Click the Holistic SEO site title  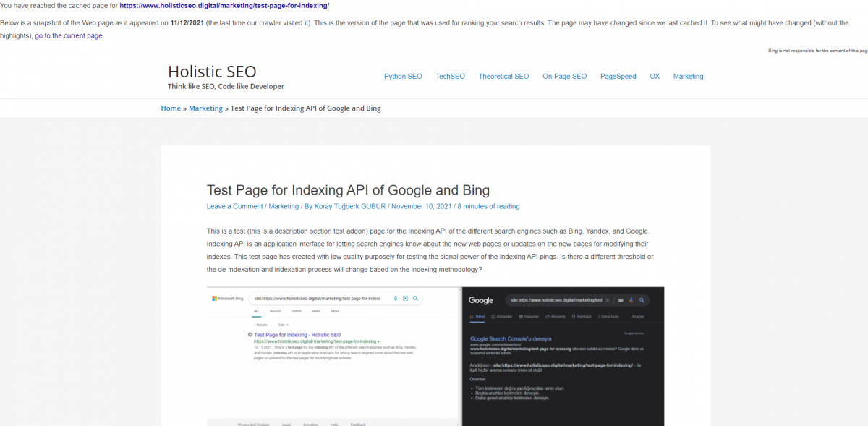coord(212,72)
